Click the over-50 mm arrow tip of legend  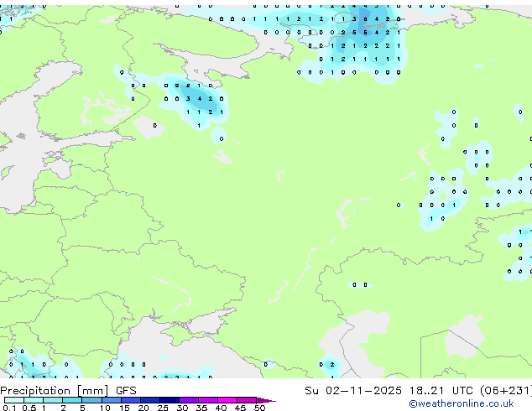266,400
